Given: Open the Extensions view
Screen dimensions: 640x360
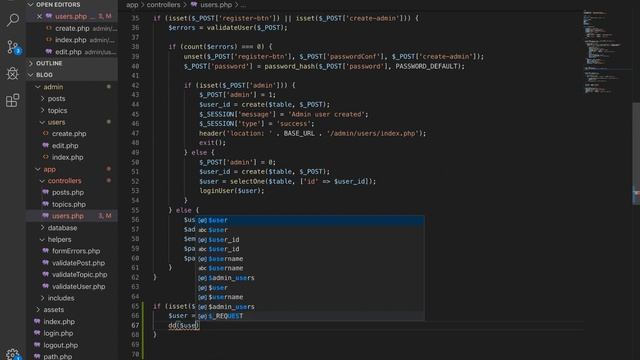Looking at the screenshot, I should [x=13, y=100].
